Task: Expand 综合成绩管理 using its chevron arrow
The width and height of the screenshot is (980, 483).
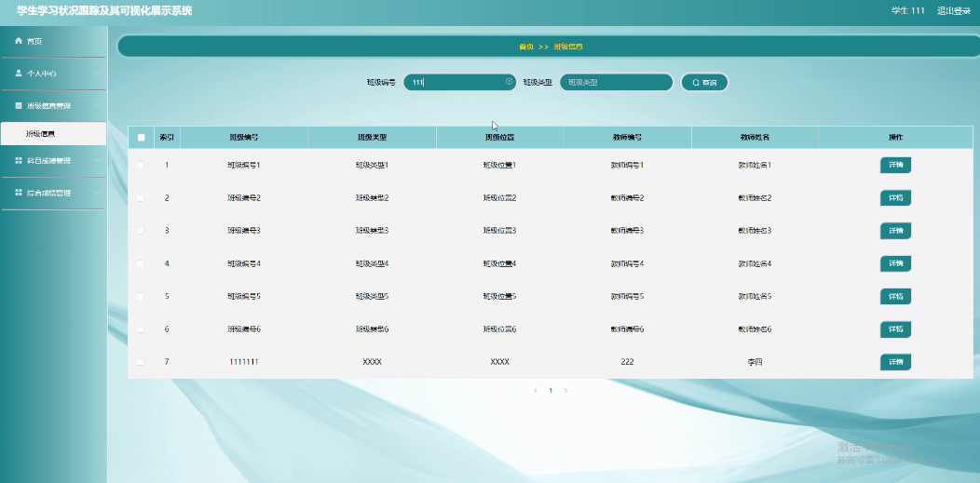Action: pos(96,193)
